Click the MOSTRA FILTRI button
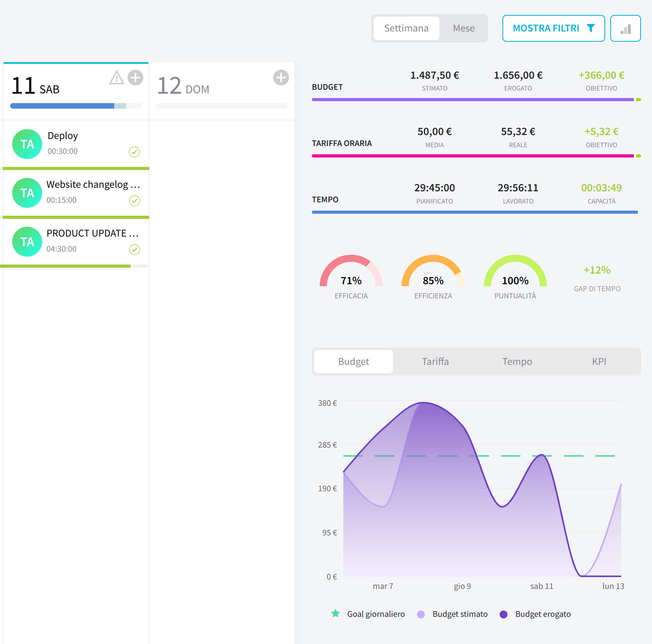652x644 pixels. [x=554, y=28]
